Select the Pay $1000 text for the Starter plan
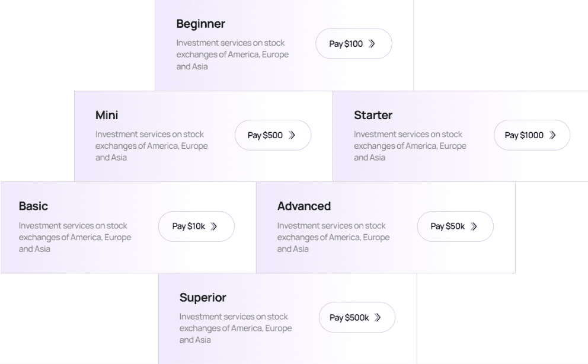The height and width of the screenshot is (364, 588). tap(524, 135)
